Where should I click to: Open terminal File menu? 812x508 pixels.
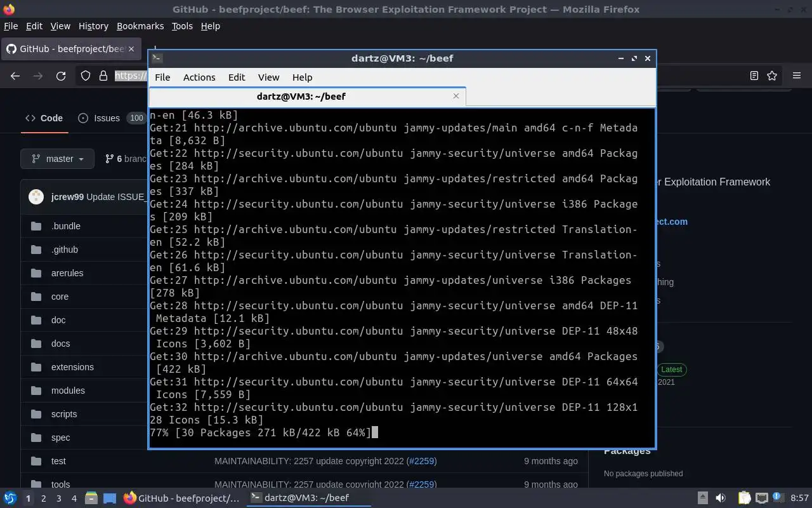162,77
